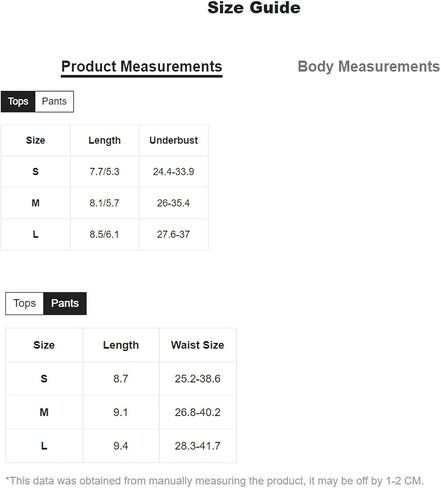Select the lower Pants toggle button
441x488 pixels.
[x=65, y=303]
